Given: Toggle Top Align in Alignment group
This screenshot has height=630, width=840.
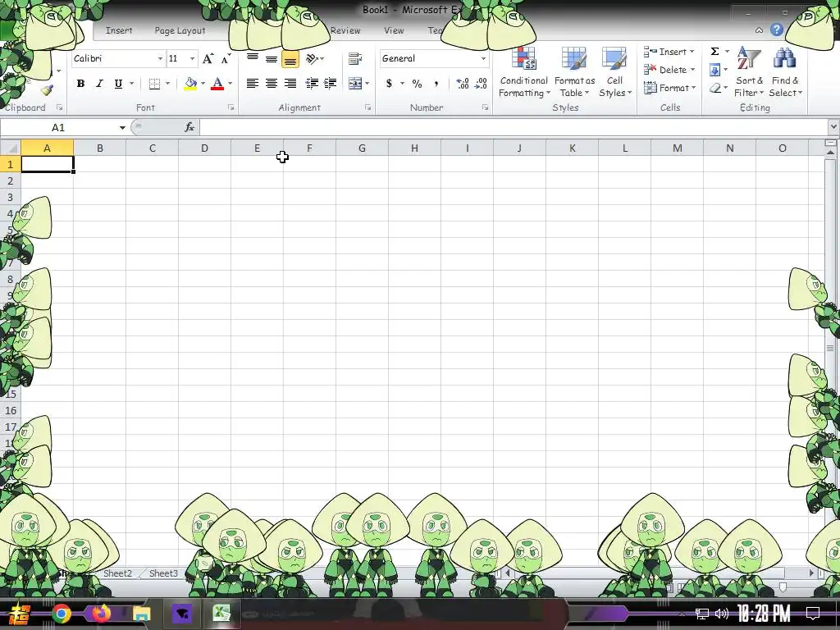Looking at the screenshot, I should pos(253,58).
